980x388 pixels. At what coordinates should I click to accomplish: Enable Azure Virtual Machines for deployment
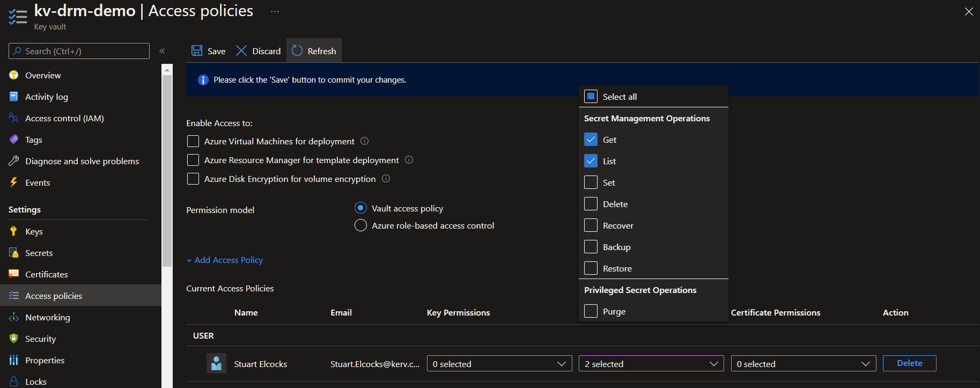(193, 141)
